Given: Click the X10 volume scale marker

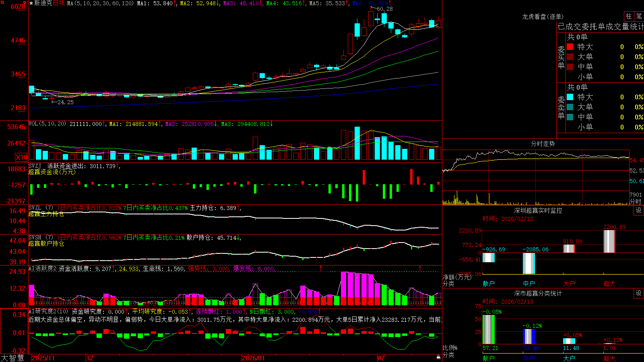Looking at the screenshot, I should click(x=21, y=157).
